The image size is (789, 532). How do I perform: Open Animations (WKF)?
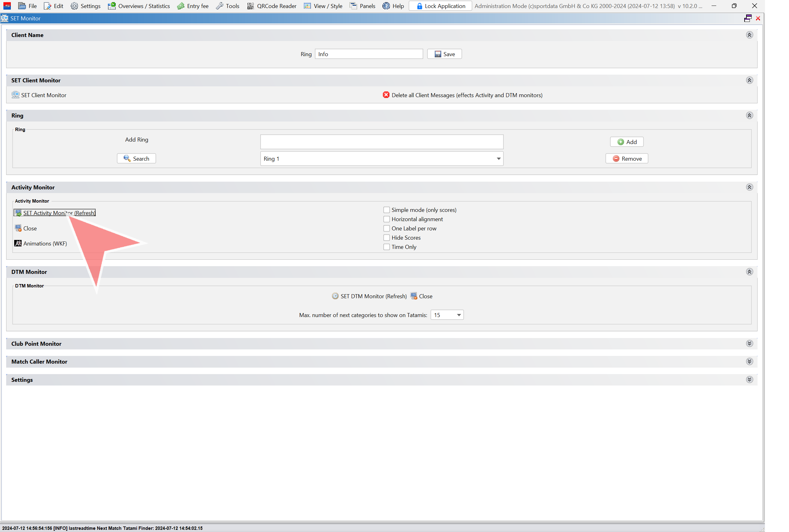coord(45,243)
